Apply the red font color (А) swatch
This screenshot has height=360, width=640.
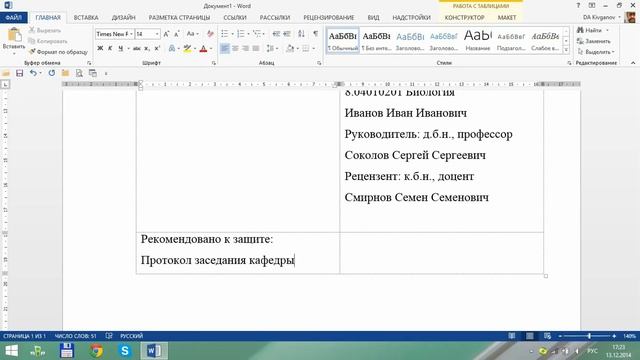coord(203,49)
